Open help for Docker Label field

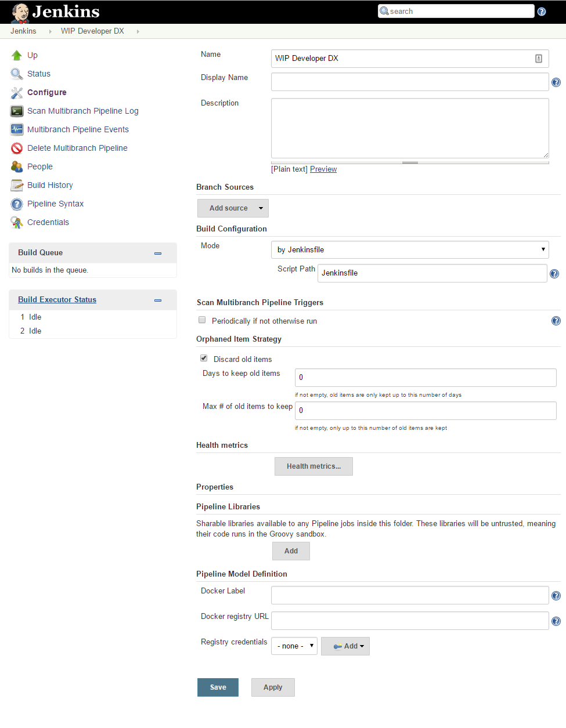[x=556, y=596]
